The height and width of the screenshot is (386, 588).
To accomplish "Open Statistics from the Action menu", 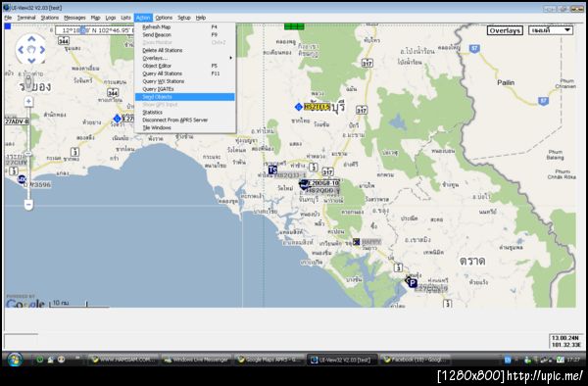I will point(185,113).
